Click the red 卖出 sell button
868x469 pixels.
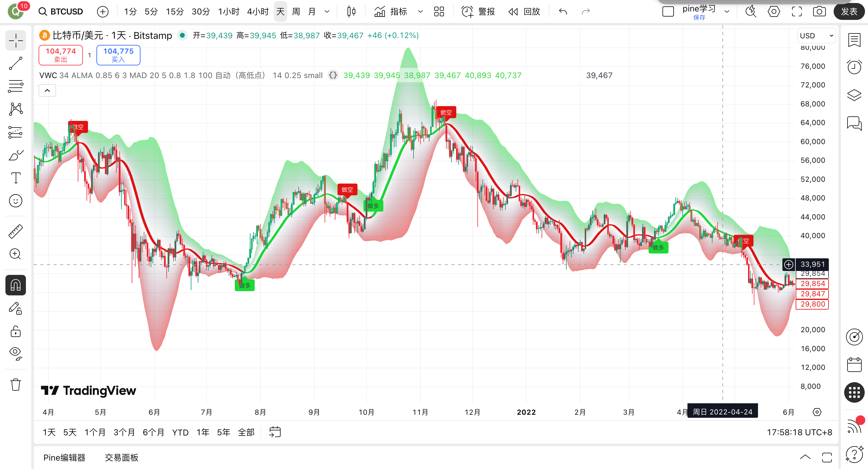(61, 55)
